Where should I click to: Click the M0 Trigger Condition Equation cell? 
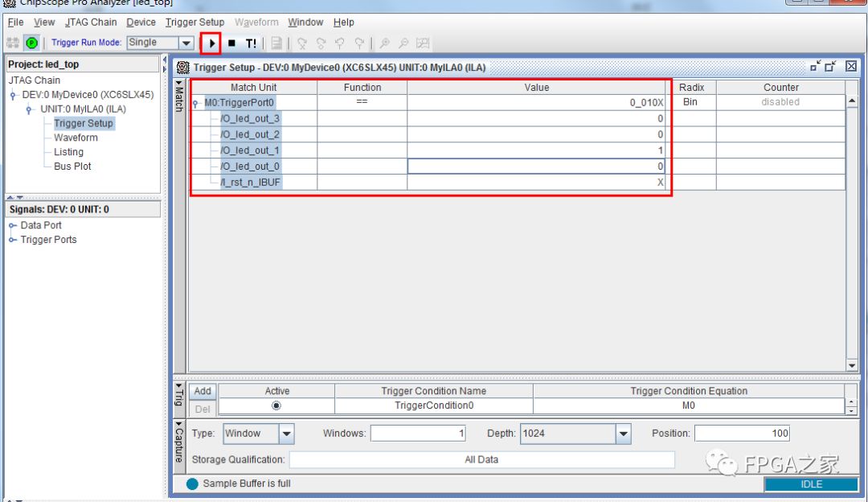pyautogui.click(x=689, y=405)
